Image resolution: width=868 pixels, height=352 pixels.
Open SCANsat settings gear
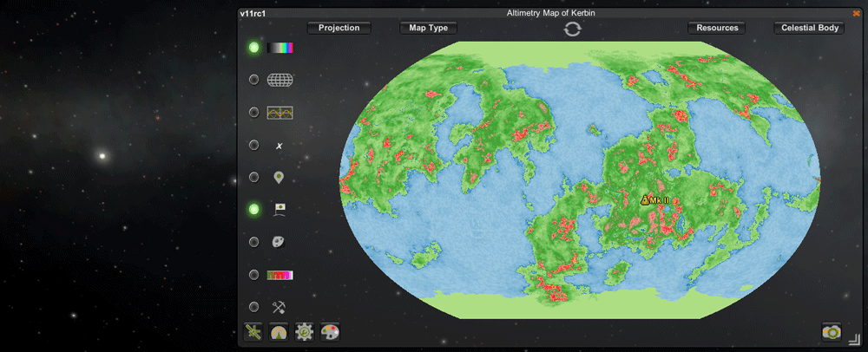[305, 332]
